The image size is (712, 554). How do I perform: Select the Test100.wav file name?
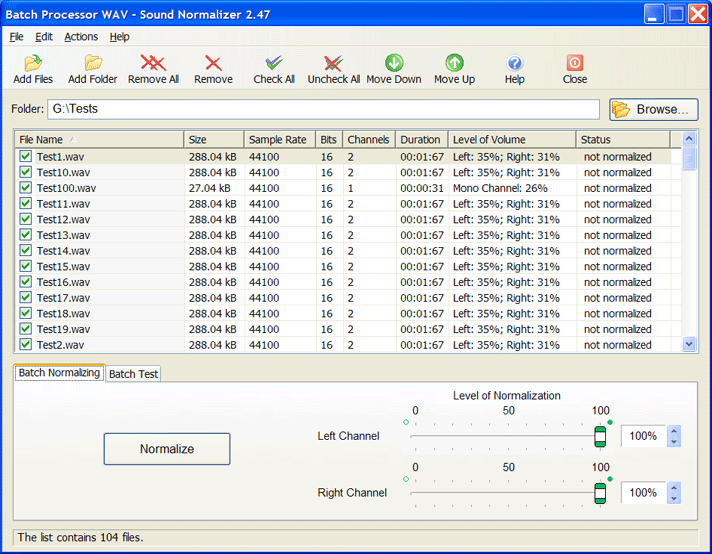pyautogui.click(x=66, y=188)
